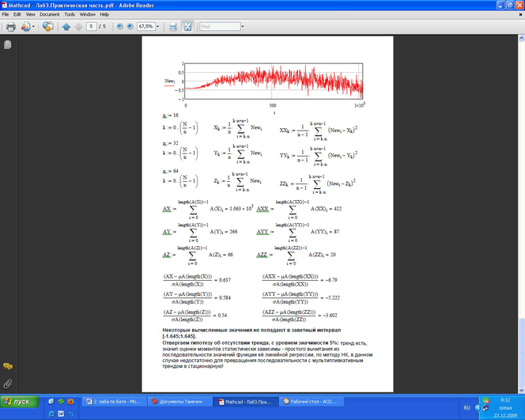
Task: Open the Start menu пуск button
Action: 20,402
